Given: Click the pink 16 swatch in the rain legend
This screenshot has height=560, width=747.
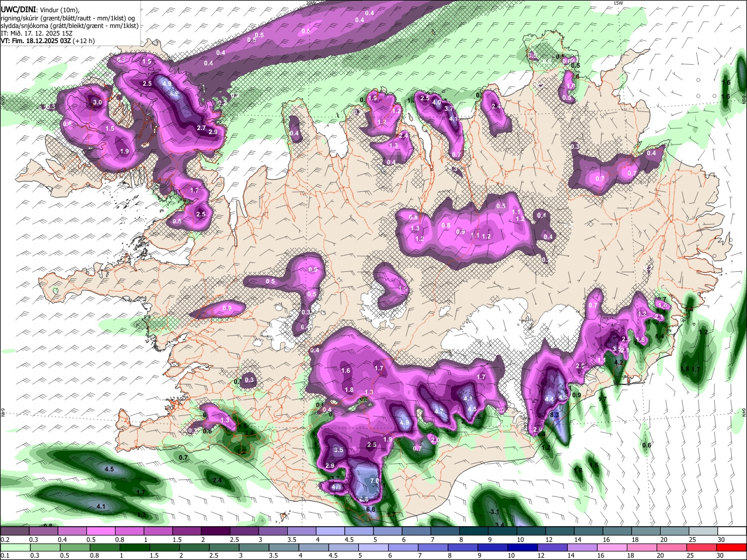Looking at the screenshot, I should click(x=612, y=548).
